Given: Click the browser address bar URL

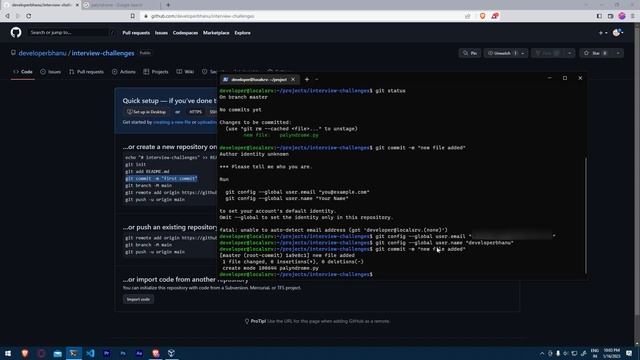Looking at the screenshot, I should coord(202,16).
